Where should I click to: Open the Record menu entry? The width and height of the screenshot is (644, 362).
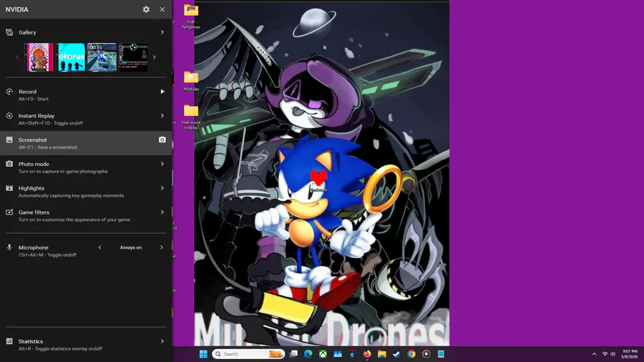pos(85,95)
